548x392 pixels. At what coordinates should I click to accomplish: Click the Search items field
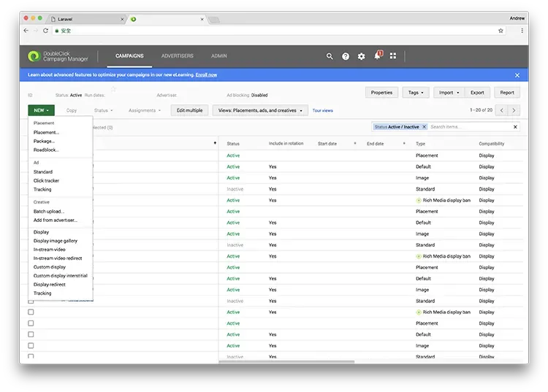tap(469, 127)
